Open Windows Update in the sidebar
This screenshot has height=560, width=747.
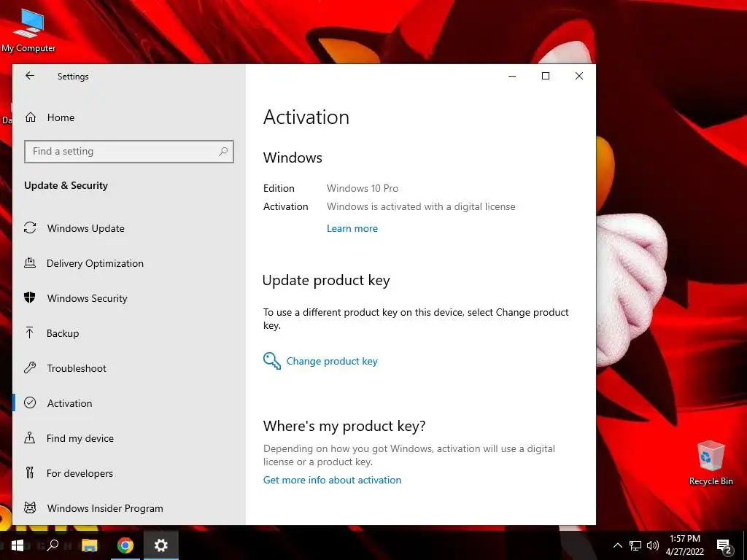point(128,228)
